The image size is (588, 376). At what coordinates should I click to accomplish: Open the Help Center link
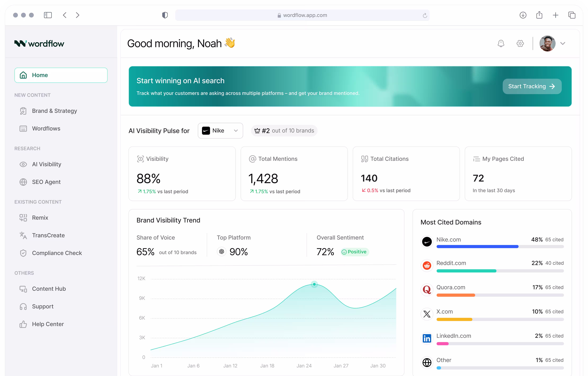[48, 324]
